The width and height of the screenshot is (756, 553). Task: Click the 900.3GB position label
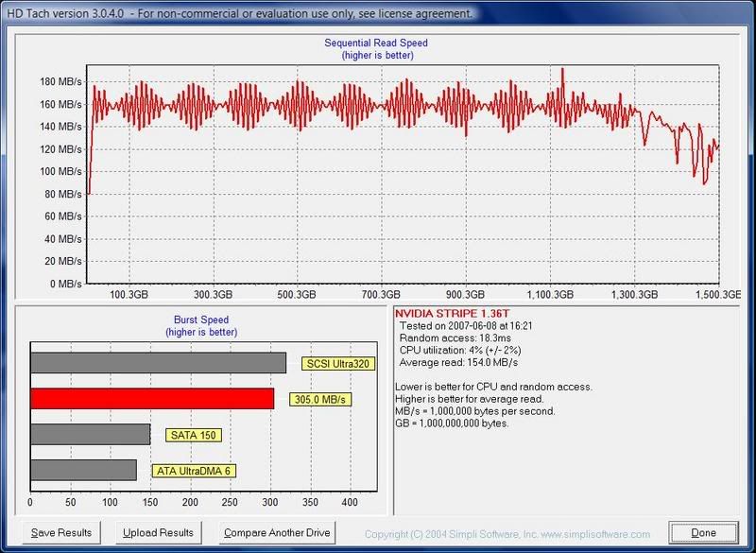pyautogui.click(x=465, y=294)
